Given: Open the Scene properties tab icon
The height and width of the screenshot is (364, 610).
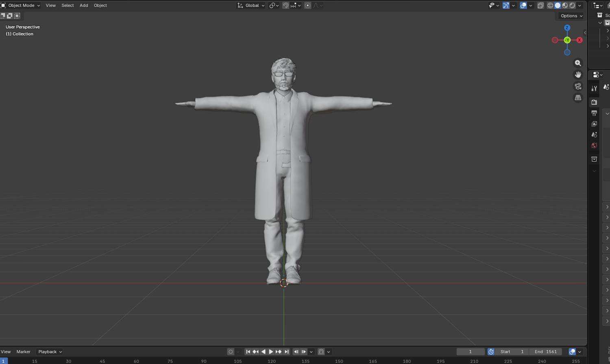Looking at the screenshot, I should coord(594,134).
